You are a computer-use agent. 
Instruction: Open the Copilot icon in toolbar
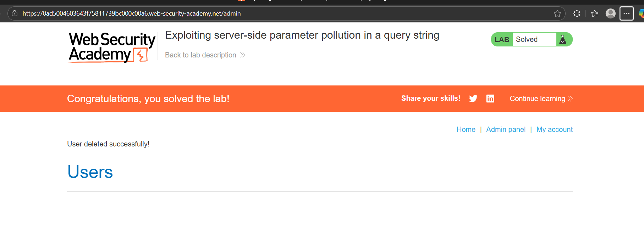641,13
